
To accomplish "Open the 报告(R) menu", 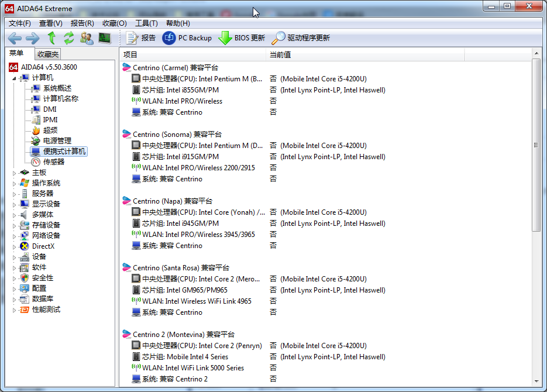I will tap(82, 23).
